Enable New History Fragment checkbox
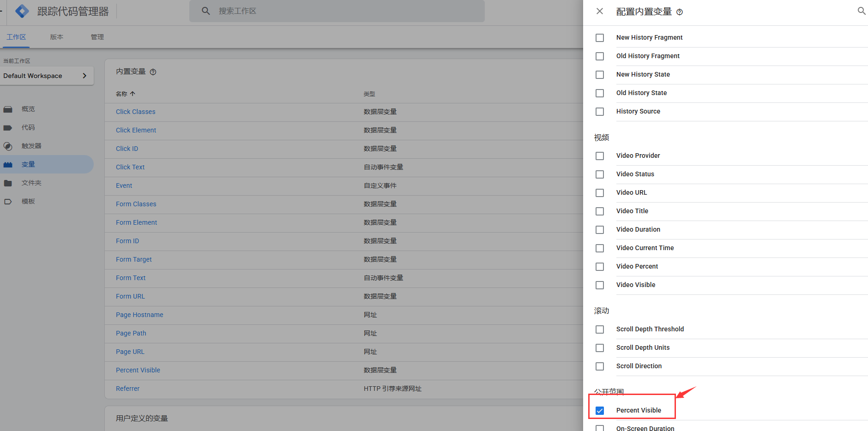Viewport: 868px width, 431px height. click(600, 38)
